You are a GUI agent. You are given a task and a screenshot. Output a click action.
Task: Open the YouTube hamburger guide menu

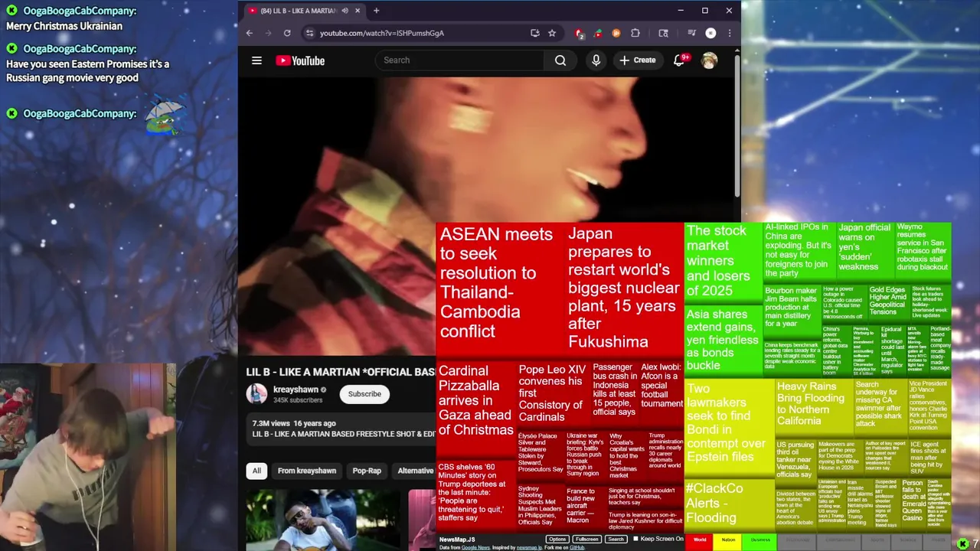[257, 60]
